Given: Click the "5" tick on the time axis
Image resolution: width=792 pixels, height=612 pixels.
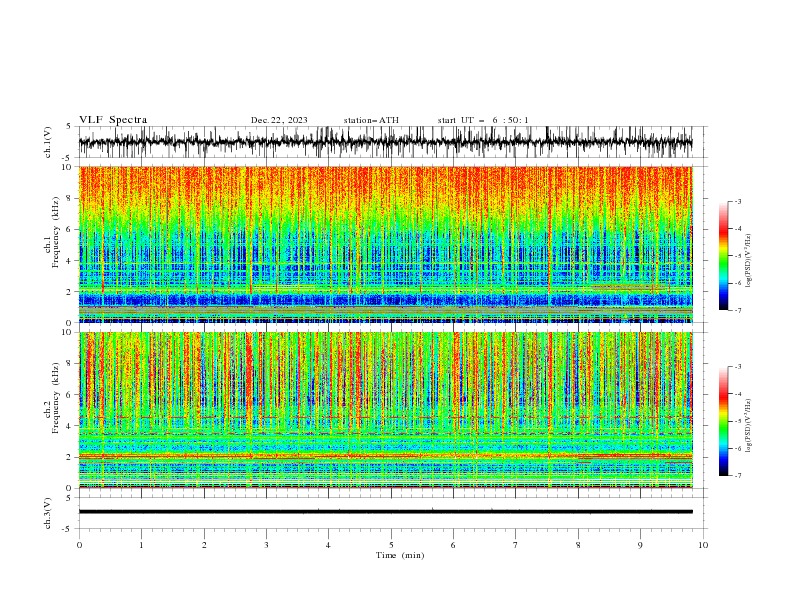Looking at the screenshot, I should 391,545.
